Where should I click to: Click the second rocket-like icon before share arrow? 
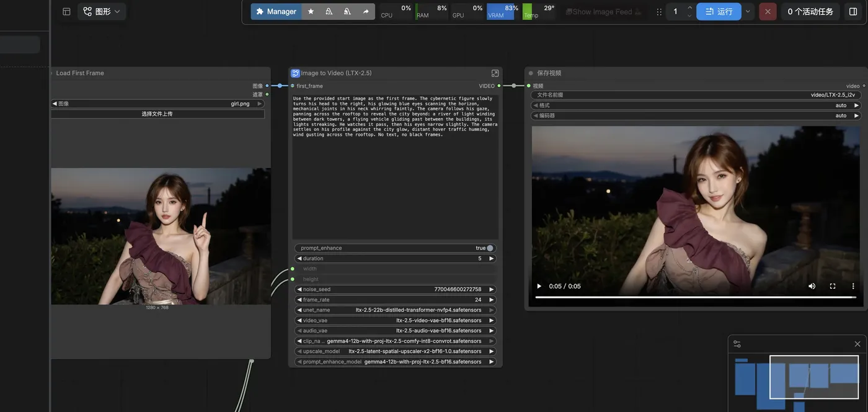347,11
